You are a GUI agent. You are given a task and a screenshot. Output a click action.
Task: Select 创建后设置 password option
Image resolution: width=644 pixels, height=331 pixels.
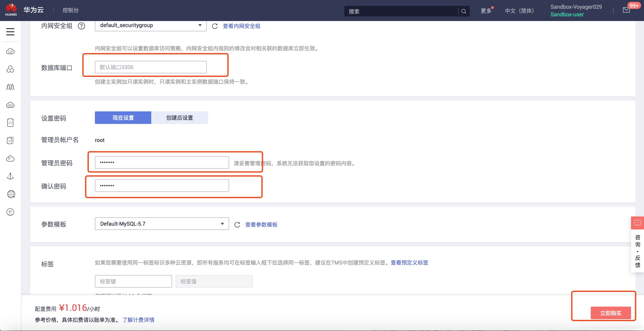click(x=179, y=118)
